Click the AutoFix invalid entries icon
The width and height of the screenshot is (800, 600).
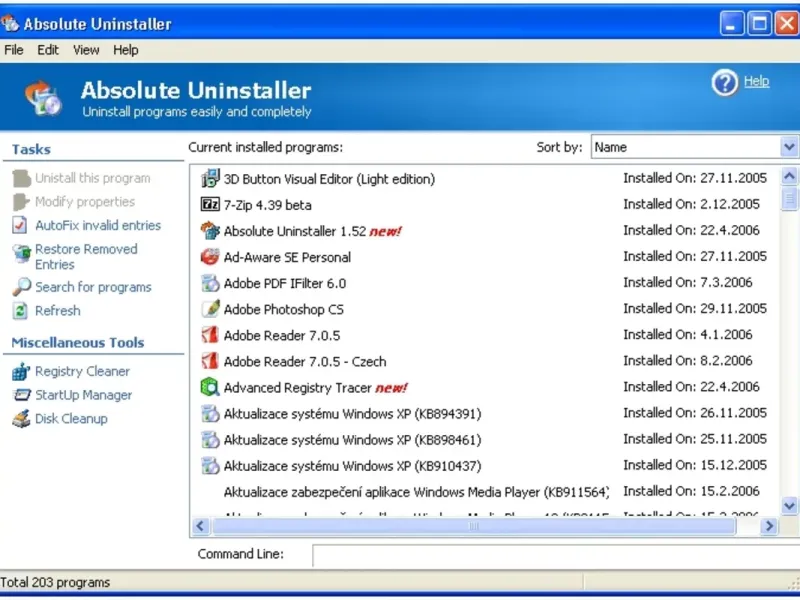(x=20, y=225)
